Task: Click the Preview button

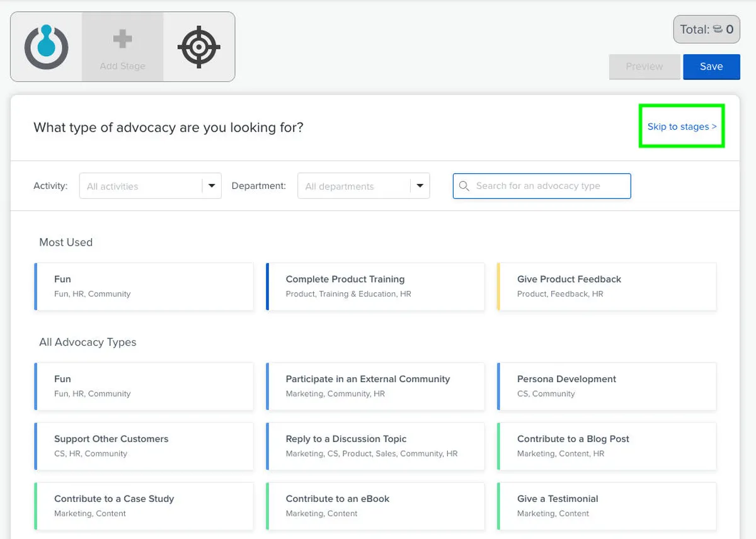Action: coord(644,67)
